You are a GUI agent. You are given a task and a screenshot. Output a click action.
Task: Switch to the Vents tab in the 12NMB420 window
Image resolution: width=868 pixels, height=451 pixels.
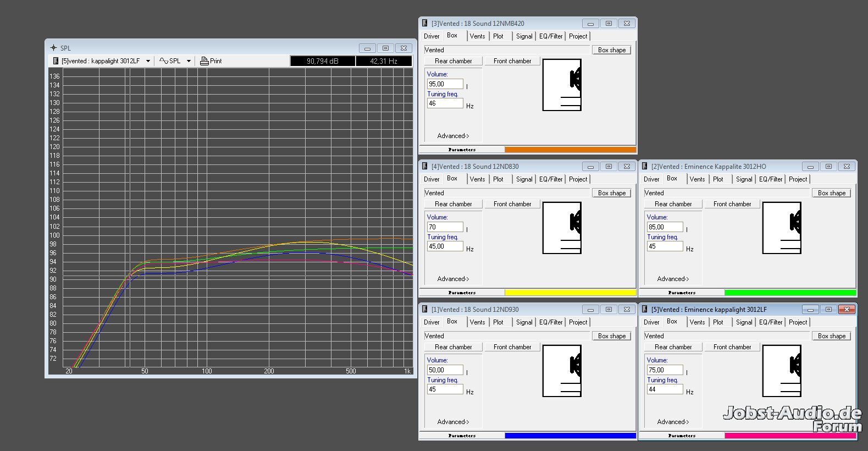click(x=477, y=36)
